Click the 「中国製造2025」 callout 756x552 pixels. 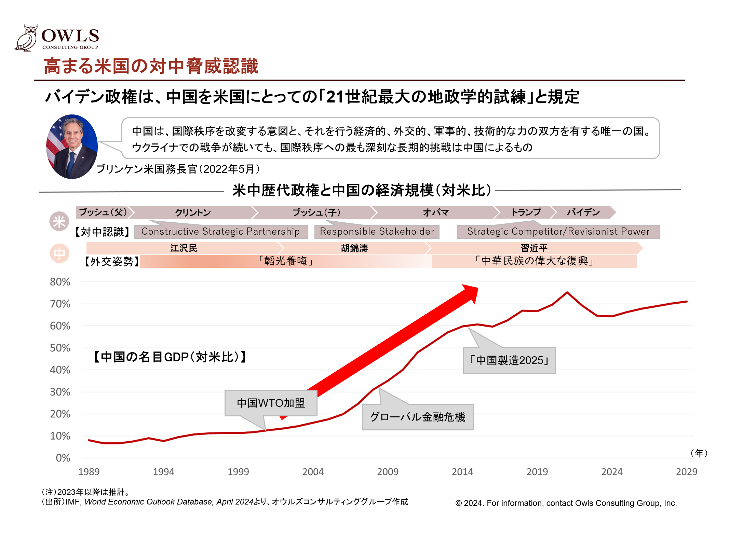coord(509,360)
